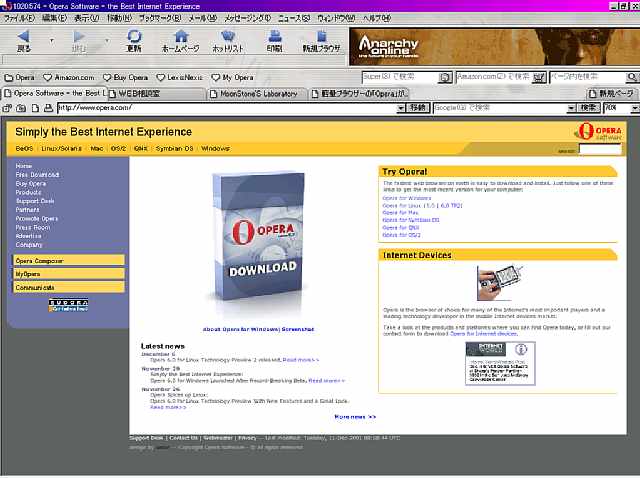Open the ブックマーク(B) Bookmarks menu
Image resolution: width=640 pixels, height=478 pixels.
pyautogui.click(x=160, y=18)
